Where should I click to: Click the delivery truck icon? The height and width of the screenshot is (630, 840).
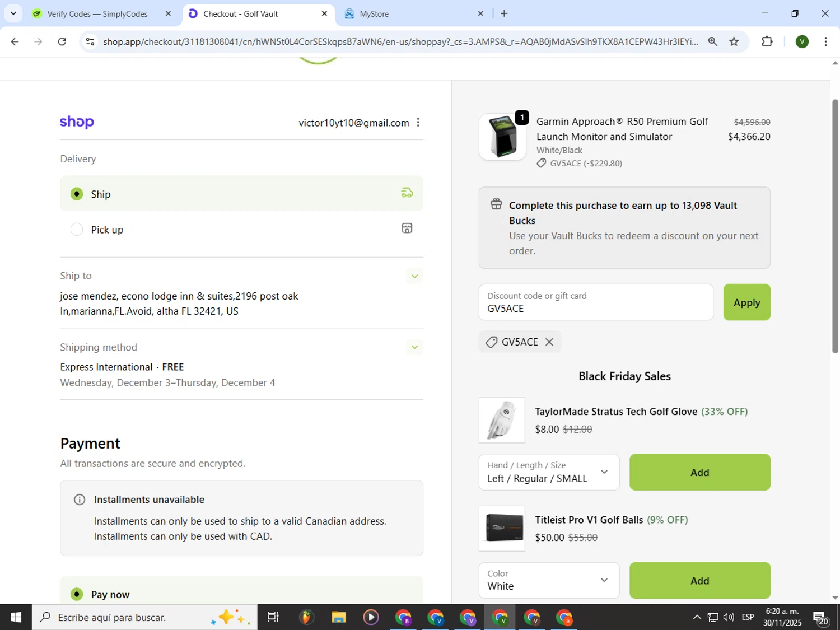tap(407, 193)
